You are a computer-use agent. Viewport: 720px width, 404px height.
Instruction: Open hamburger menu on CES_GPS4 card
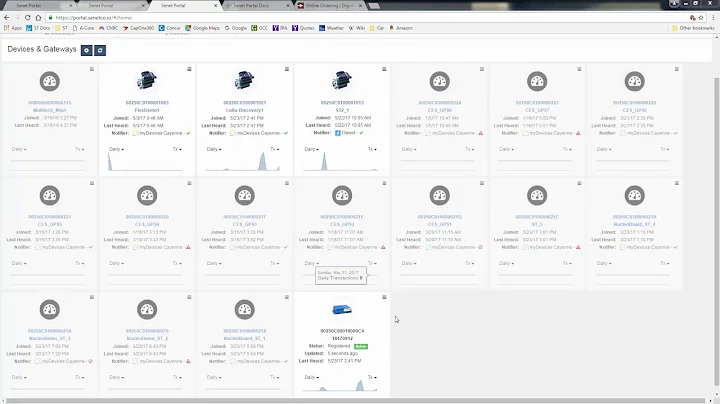click(x=189, y=183)
